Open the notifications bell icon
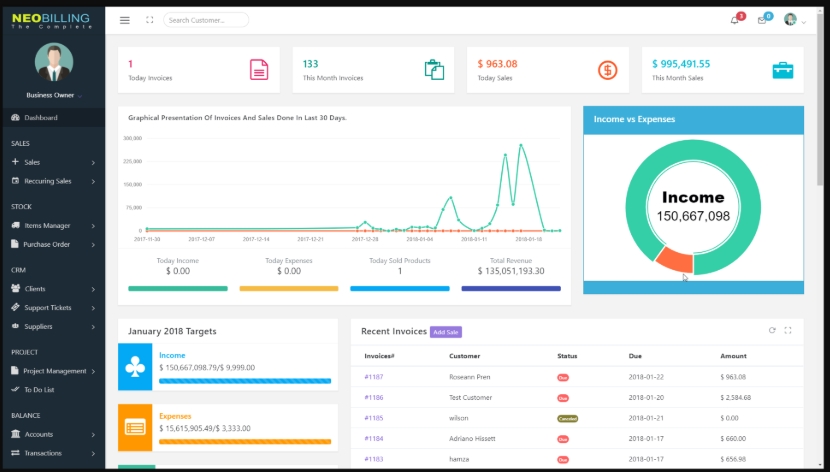The height and width of the screenshot is (472, 830). click(x=735, y=20)
